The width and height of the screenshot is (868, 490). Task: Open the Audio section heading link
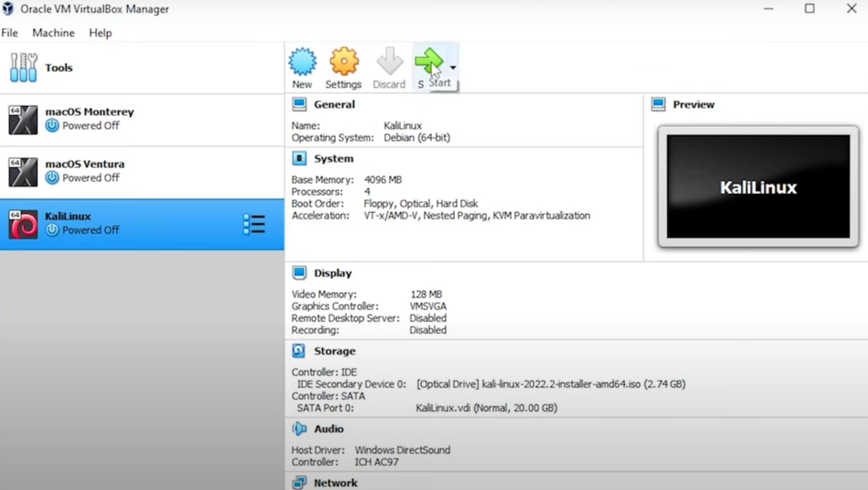coord(329,429)
